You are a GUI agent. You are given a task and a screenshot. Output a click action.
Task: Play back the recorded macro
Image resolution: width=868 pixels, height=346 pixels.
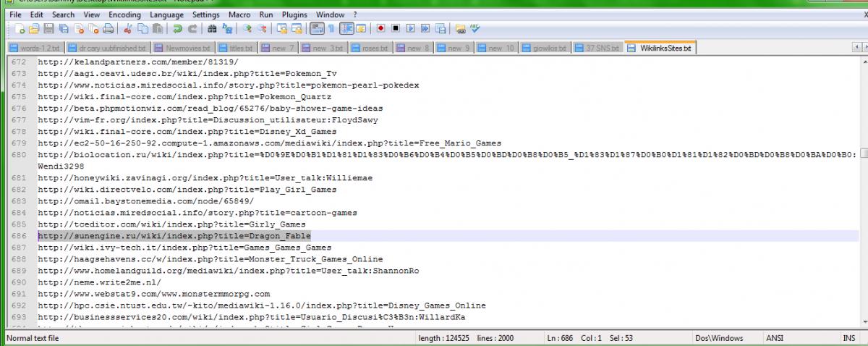410,29
